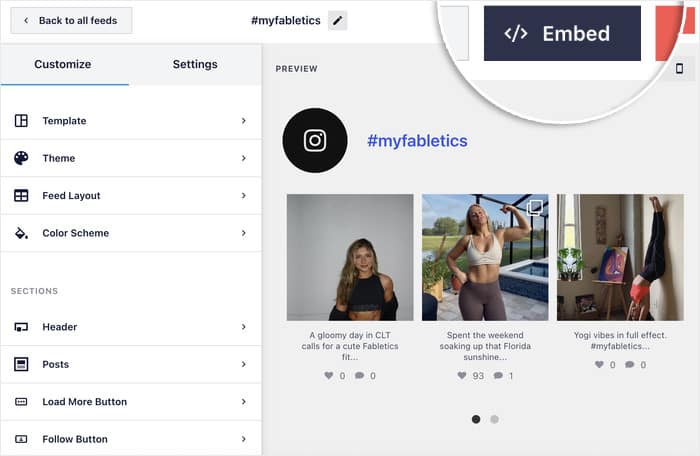
Task: Click the #myfabletics feed title in top bar
Action: [x=286, y=21]
